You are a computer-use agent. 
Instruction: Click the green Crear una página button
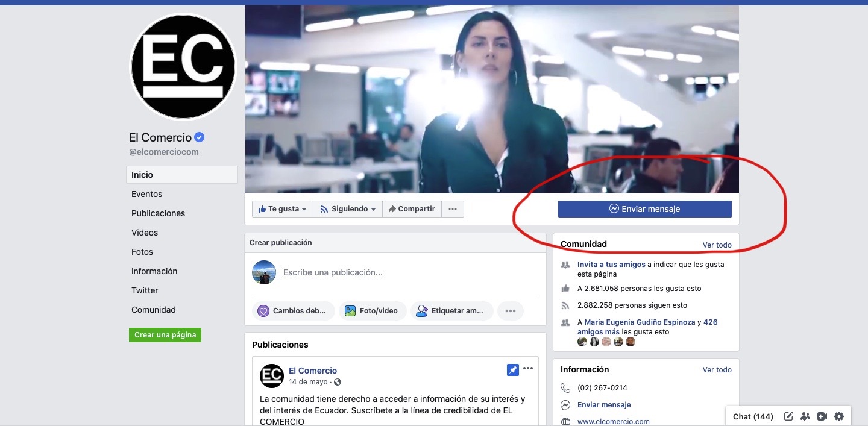click(165, 335)
